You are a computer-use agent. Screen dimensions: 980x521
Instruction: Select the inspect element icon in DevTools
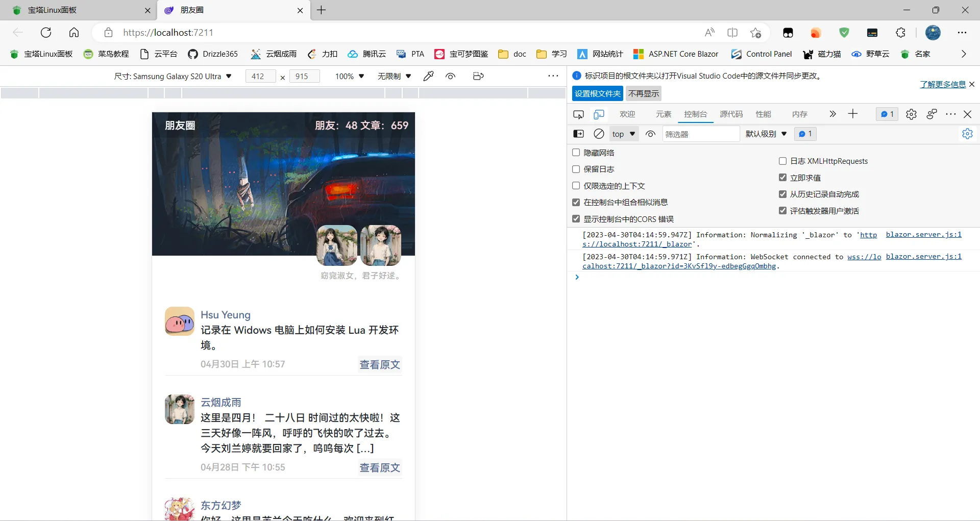pos(578,114)
